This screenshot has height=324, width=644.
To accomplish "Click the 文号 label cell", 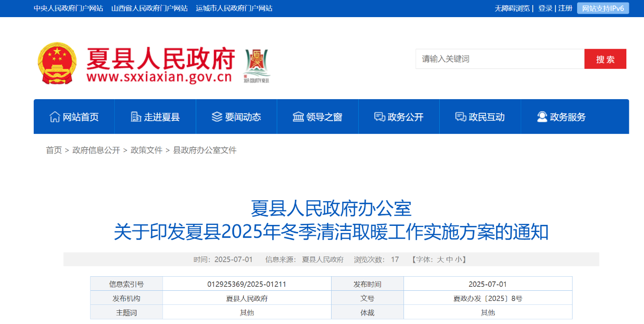I will (x=367, y=298).
